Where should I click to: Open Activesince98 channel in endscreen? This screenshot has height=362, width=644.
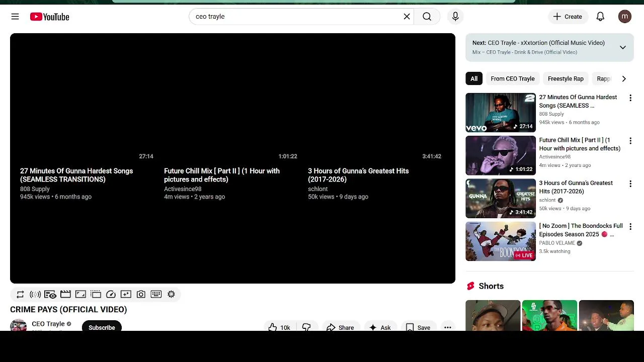(183, 189)
